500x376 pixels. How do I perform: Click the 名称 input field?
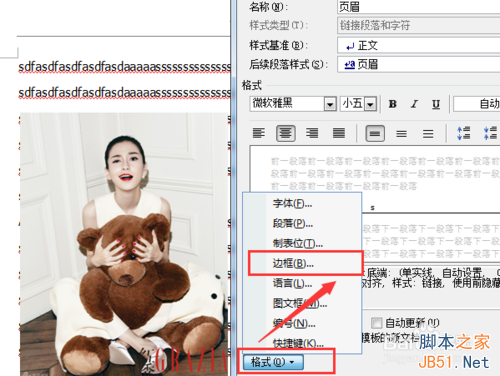(x=419, y=7)
